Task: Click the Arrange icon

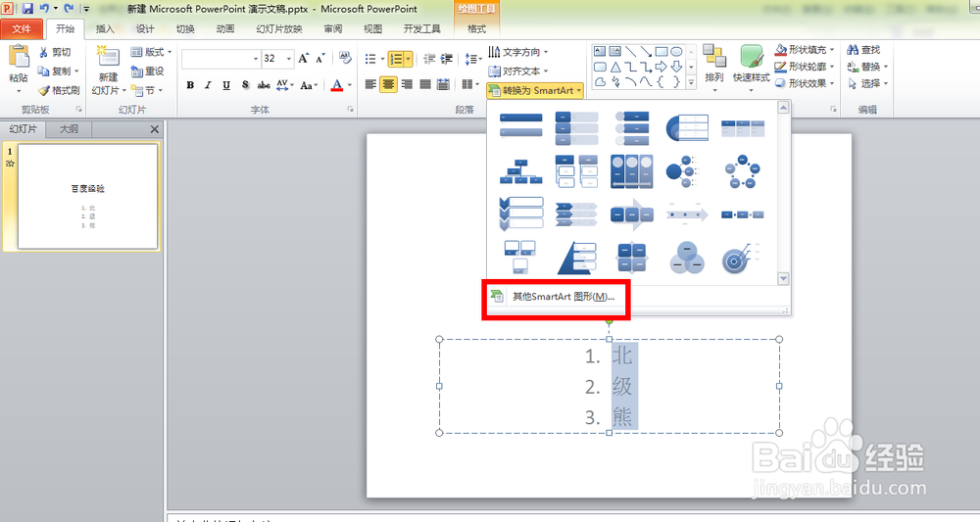Action: (714, 57)
